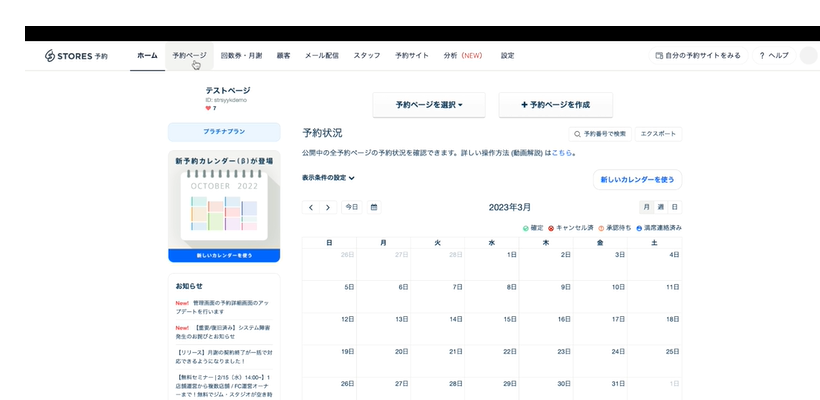Click the STORES 予約 logo

pos(77,56)
